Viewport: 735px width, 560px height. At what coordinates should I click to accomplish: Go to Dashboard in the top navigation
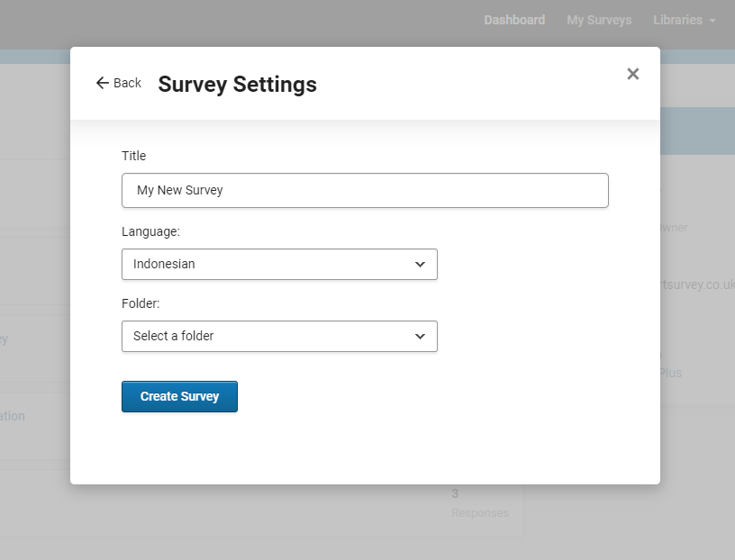[513, 20]
